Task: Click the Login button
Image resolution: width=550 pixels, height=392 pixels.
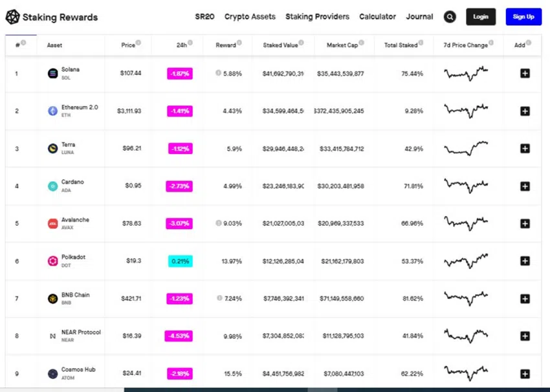Action: [x=481, y=16]
